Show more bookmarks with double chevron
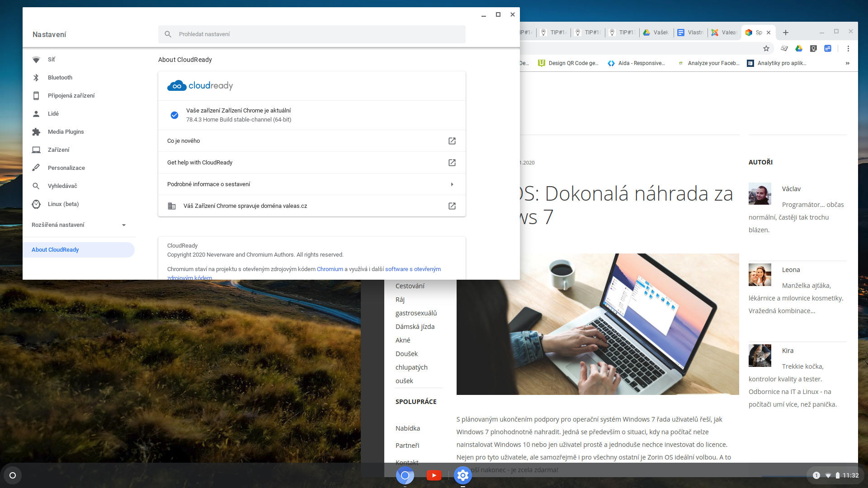Image resolution: width=868 pixels, height=488 pixels. 848,63
